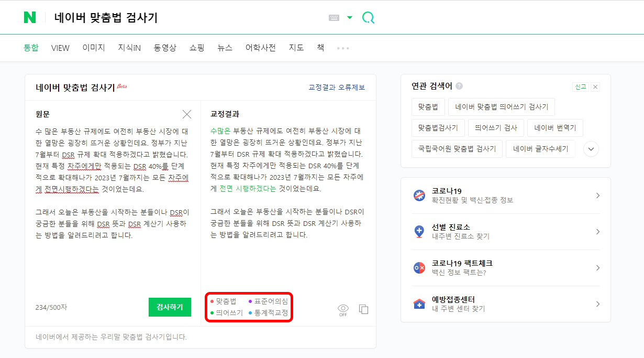Click related search 네이버 맞춤법 띄어쓰기 검사기
Viewport: 644px width, 358px height.
(502, 107)
